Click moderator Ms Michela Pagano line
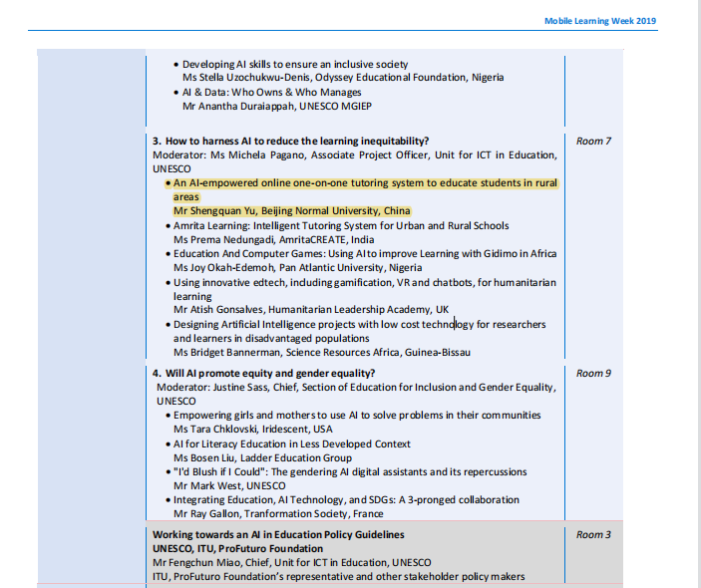 click(354, 155)
